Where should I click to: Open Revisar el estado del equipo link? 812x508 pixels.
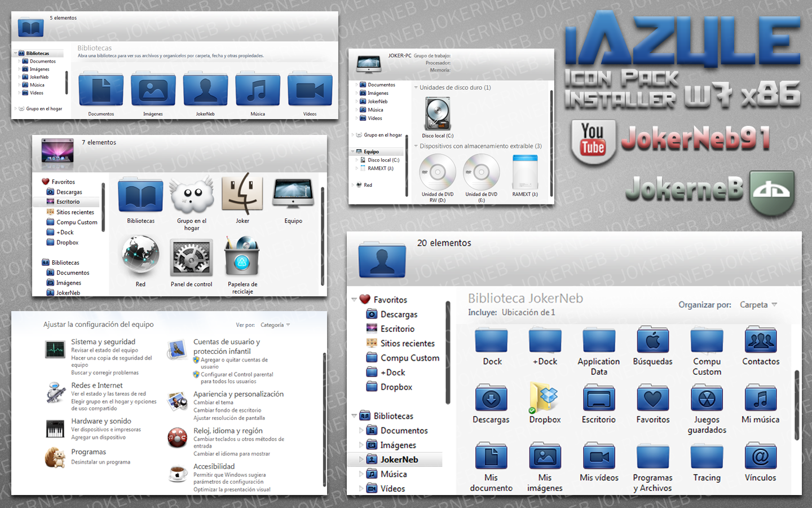point(104,351)
